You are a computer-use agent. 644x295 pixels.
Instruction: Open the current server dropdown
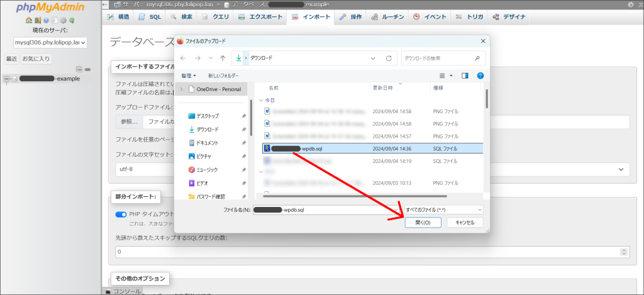[50, 42]
